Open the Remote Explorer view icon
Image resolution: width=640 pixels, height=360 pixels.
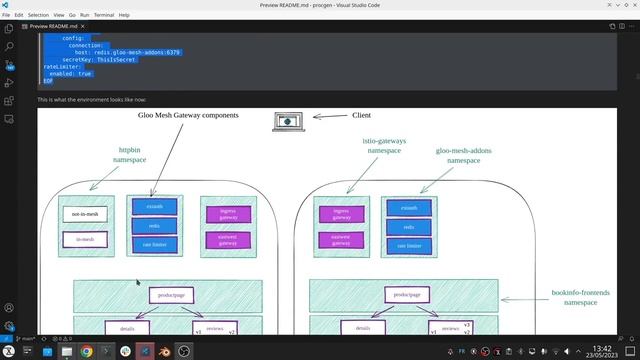pyautogui.click(x=9, y=119)
